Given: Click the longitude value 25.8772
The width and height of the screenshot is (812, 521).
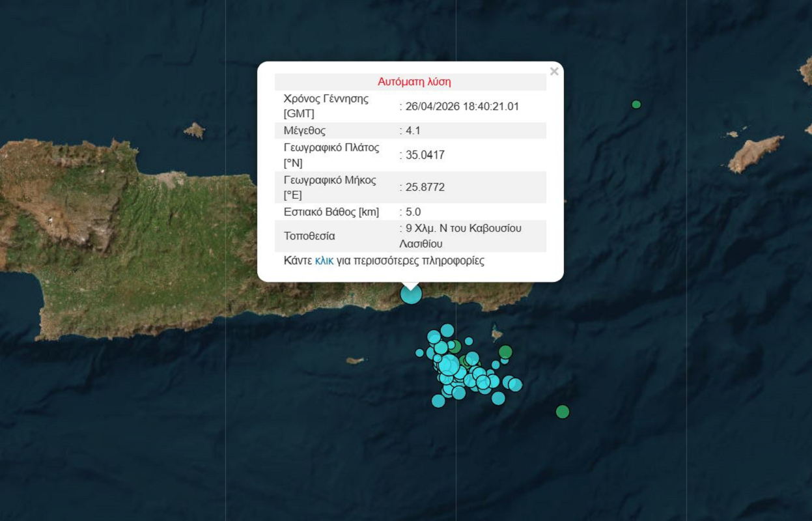Looking at the screenshot, I should [424, 187].
